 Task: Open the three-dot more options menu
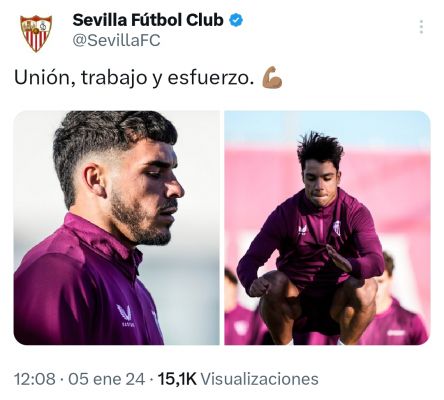click(421, 27)
